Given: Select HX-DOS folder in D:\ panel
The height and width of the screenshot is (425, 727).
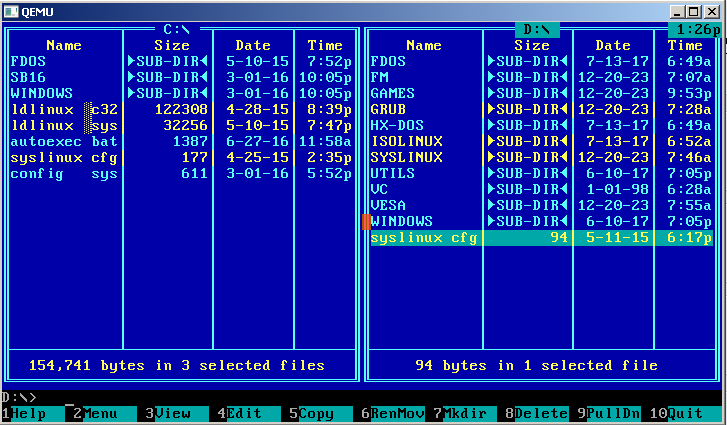Looking at the screenshot, I should pyautogui.click(x=397, y=126).
